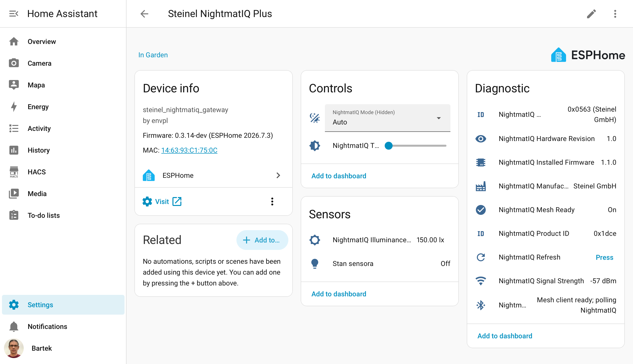Click the History chart icon
This screenshot has width=633, height=364.
click(x=14, y=150)
